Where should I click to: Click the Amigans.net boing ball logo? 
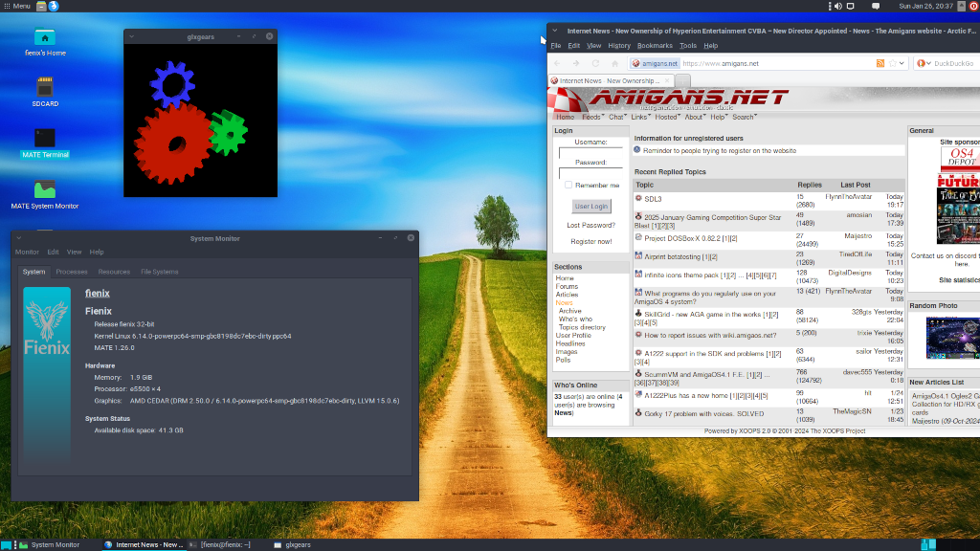[x=567, y=100]
